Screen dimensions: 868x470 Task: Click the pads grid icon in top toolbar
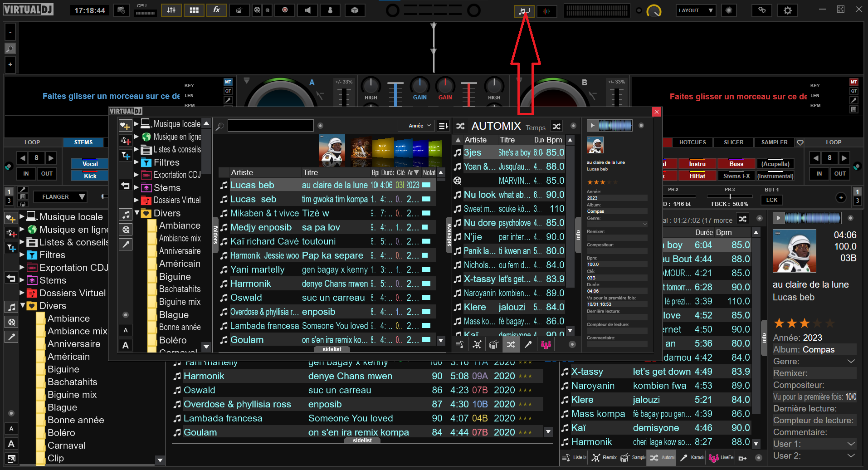[194, 10]
